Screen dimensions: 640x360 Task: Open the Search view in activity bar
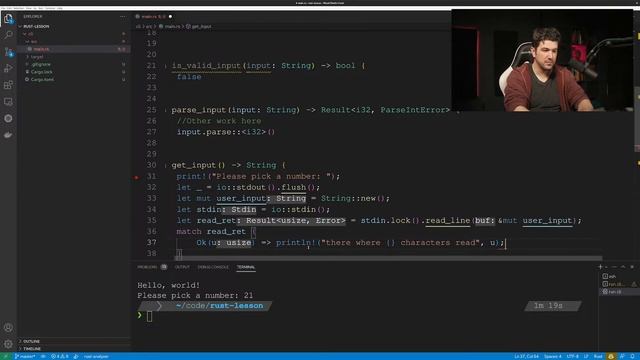pos(8,35)
